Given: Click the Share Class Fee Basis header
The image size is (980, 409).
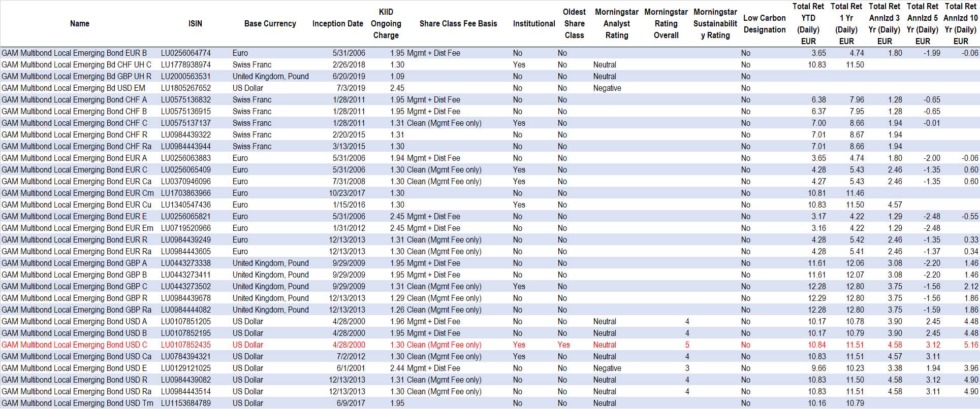Looking at the screenshot, I should [x=458, y=24].
